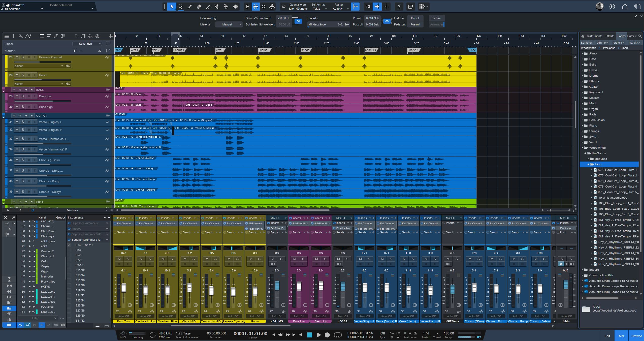
Task: Remove marker with minus button
Action: pyautogui.click(x=81, y=51)
